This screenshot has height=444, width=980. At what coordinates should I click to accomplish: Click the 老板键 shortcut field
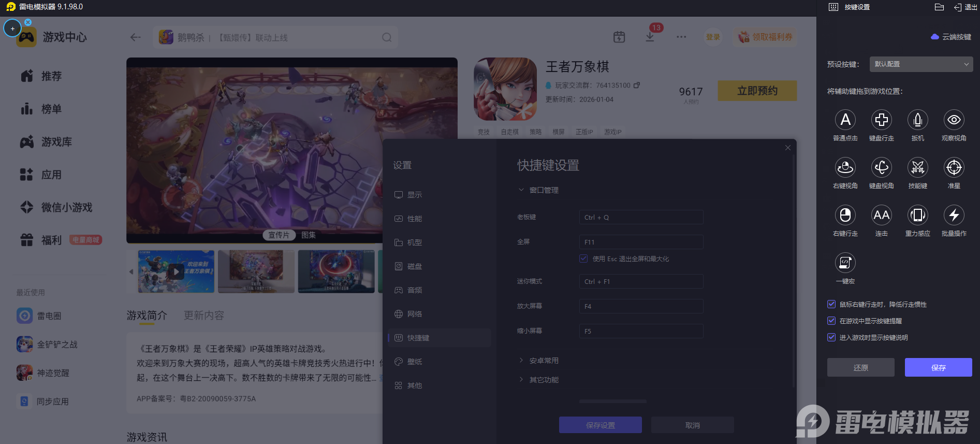pyautogui.click(x=641, y=217)
